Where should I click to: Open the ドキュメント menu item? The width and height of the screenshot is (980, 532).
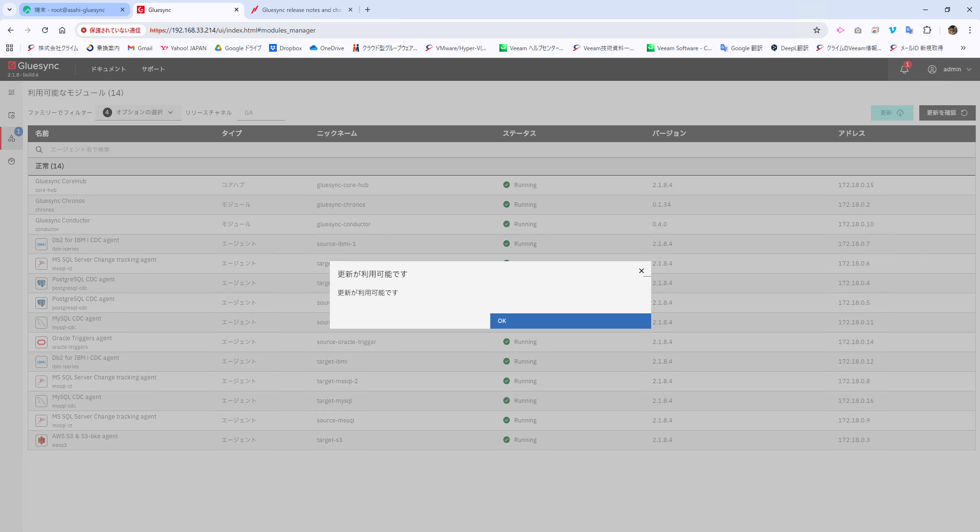coord(108,69)
